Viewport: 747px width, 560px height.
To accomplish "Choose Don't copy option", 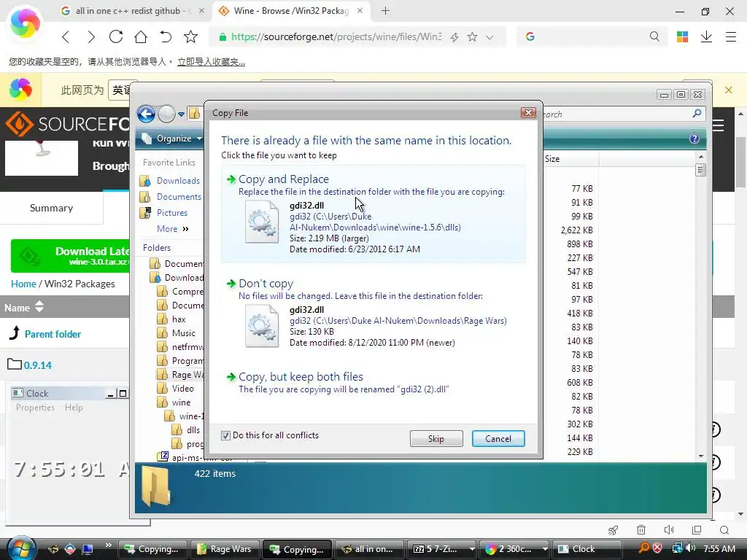I will [x=373, y=314].
